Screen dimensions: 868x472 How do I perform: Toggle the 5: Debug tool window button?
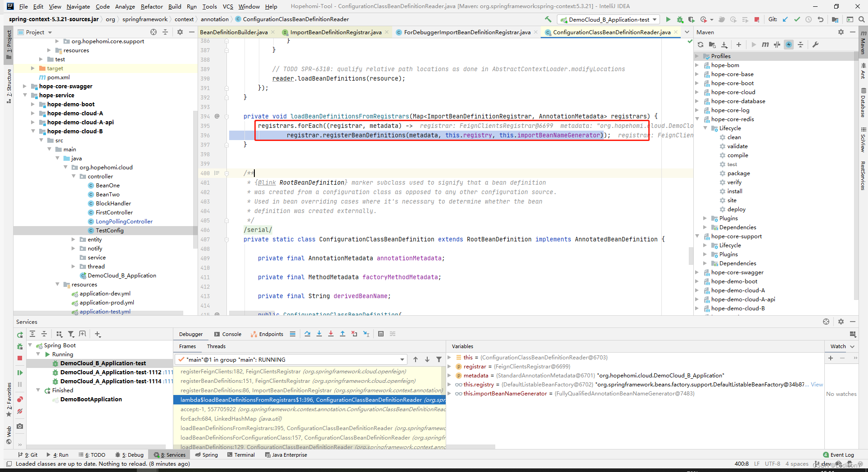pos(129,455)
